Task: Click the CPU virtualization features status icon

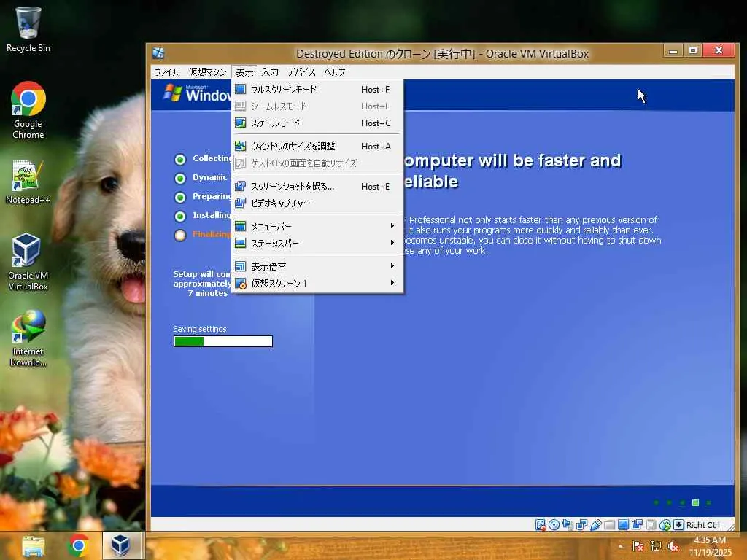Action: pyautogui.click(x=651, y=525)
